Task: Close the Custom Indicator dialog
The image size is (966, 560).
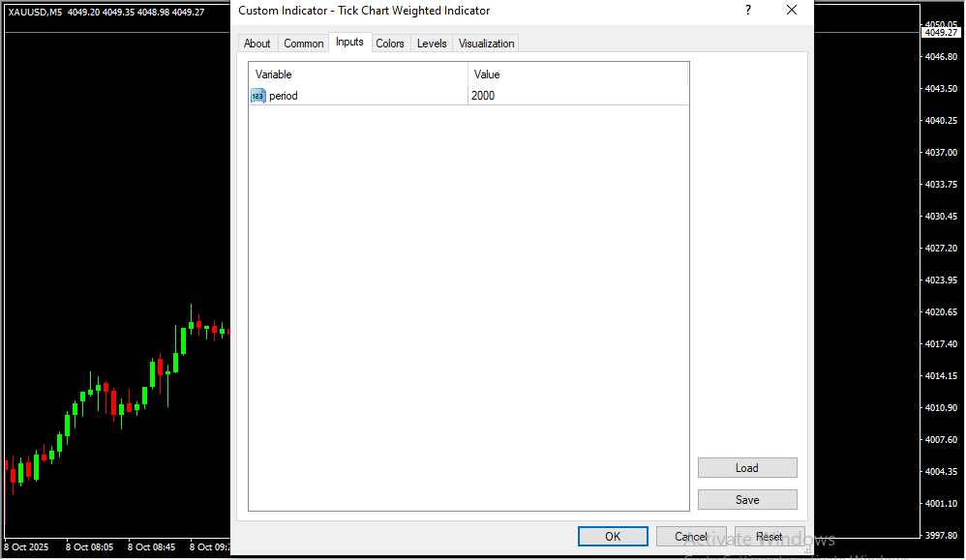Action: click(791, 11)
